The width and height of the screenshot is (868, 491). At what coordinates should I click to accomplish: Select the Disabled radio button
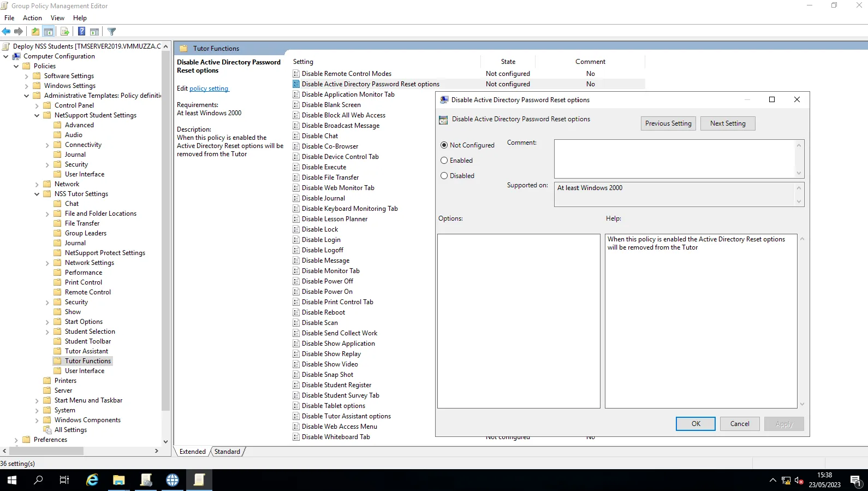pos(444,176)
